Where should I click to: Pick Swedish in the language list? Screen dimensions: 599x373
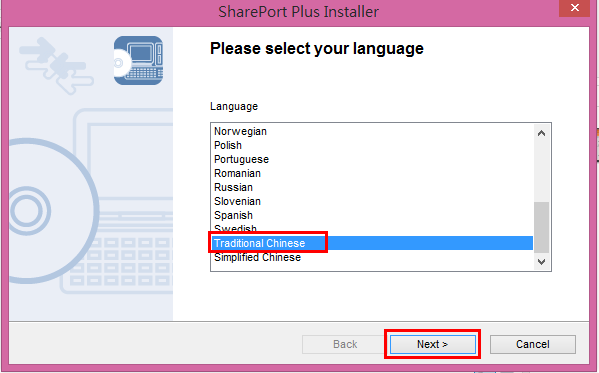click(x=372, y=229)
